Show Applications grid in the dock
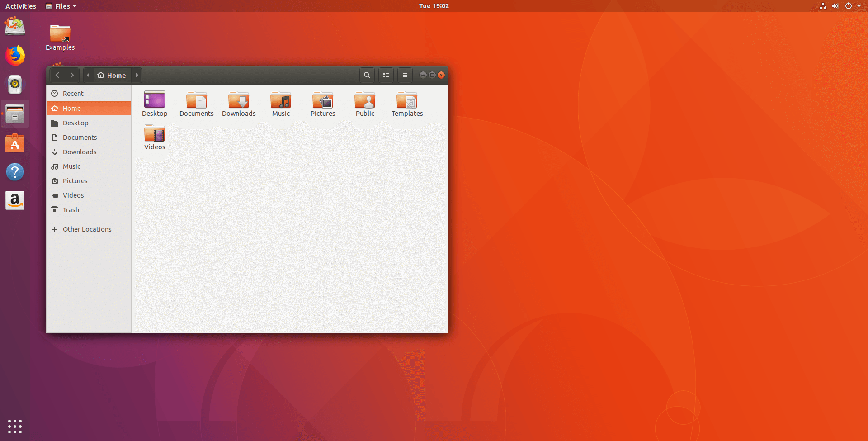 15,426
